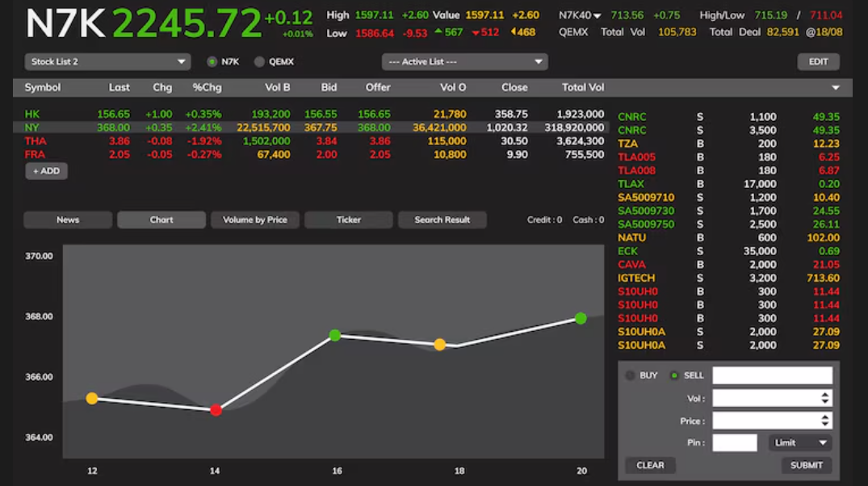
Task: Select the BUY radio option
Action: (630, 375)
